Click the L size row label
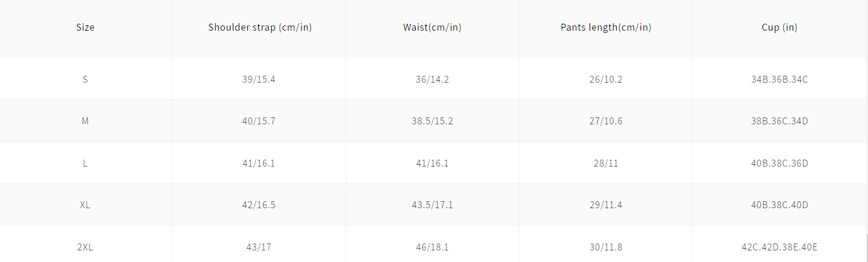Screen dimensions: 868x262 coord(85,163)
